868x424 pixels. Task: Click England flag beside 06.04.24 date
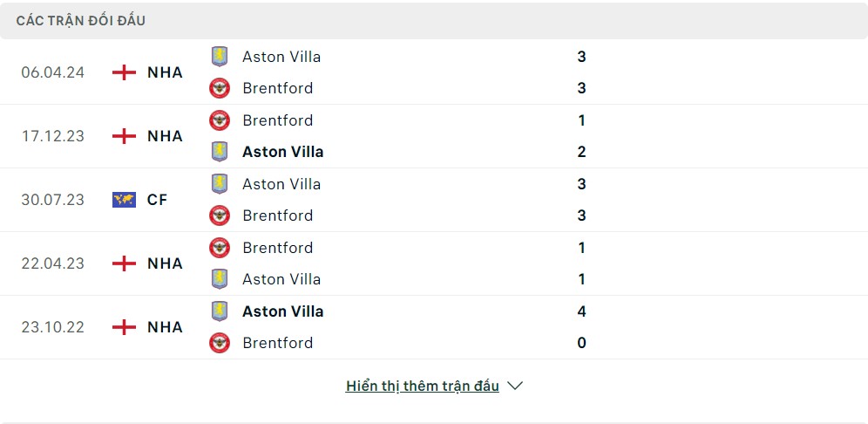point(125,72)
